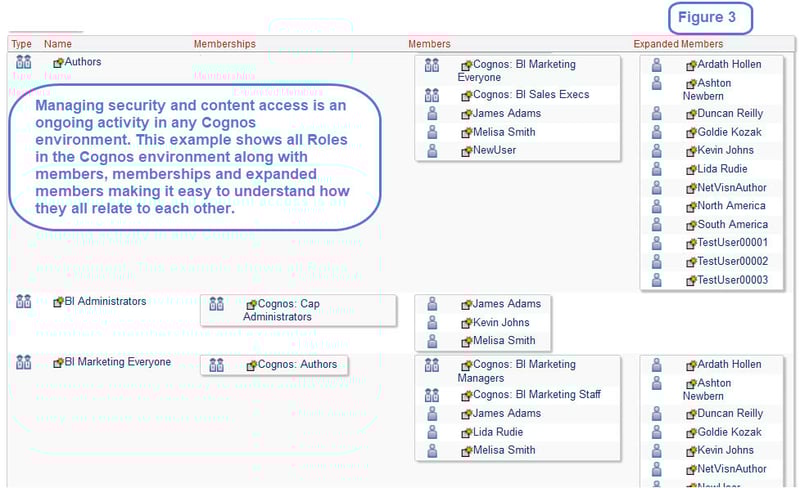Click user icon beside NetVisnAuthor in Authors expanded members
The image size is (800, 488).
point(657,188)
